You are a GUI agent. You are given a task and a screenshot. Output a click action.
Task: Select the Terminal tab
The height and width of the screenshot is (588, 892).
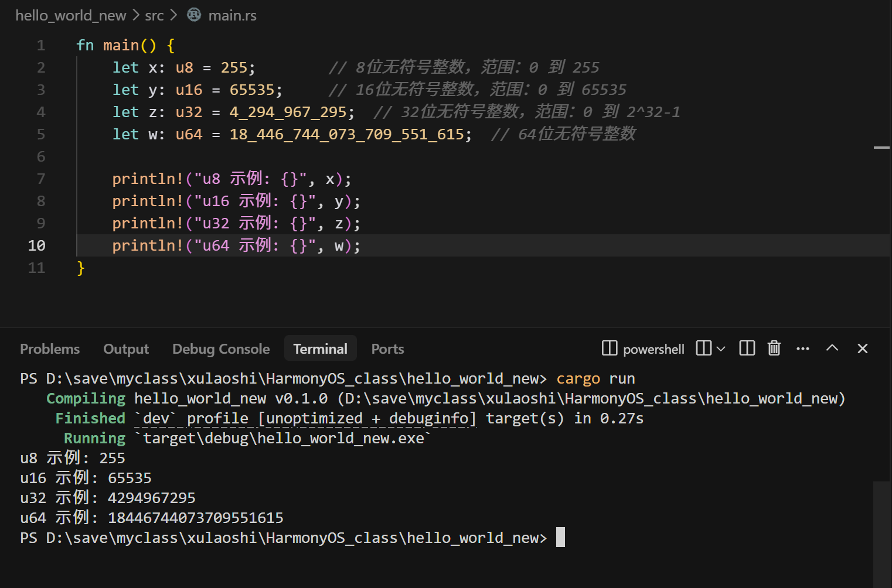(x=320, y=348)
